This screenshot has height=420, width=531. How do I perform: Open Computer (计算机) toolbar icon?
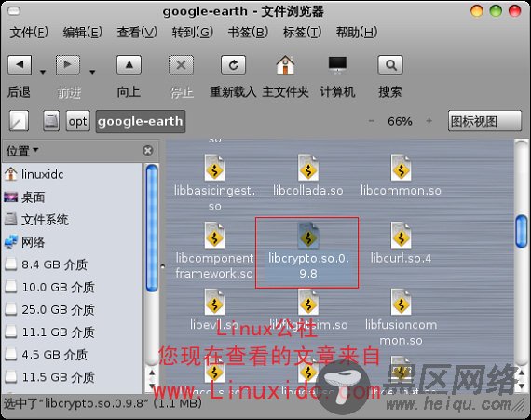coord(337,64)
